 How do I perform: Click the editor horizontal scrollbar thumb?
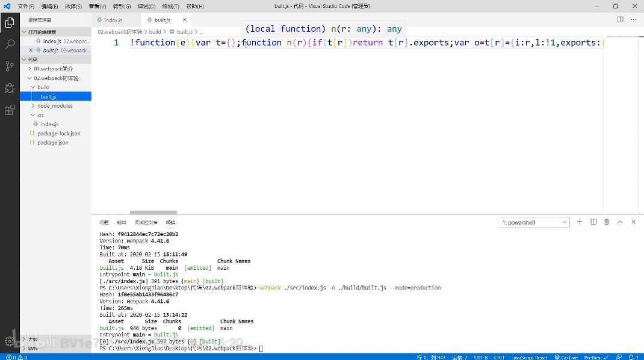pyautogui.click(x=153, y=213)
